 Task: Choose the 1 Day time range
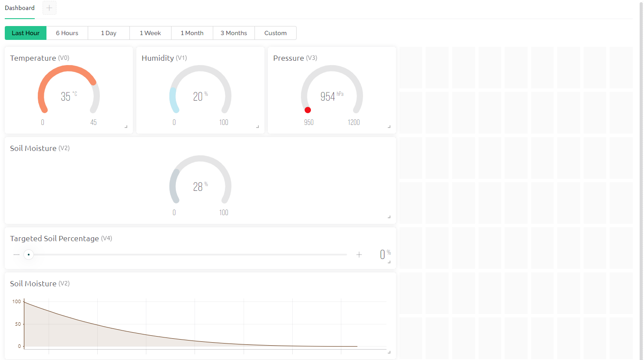(x=109, y=33)
